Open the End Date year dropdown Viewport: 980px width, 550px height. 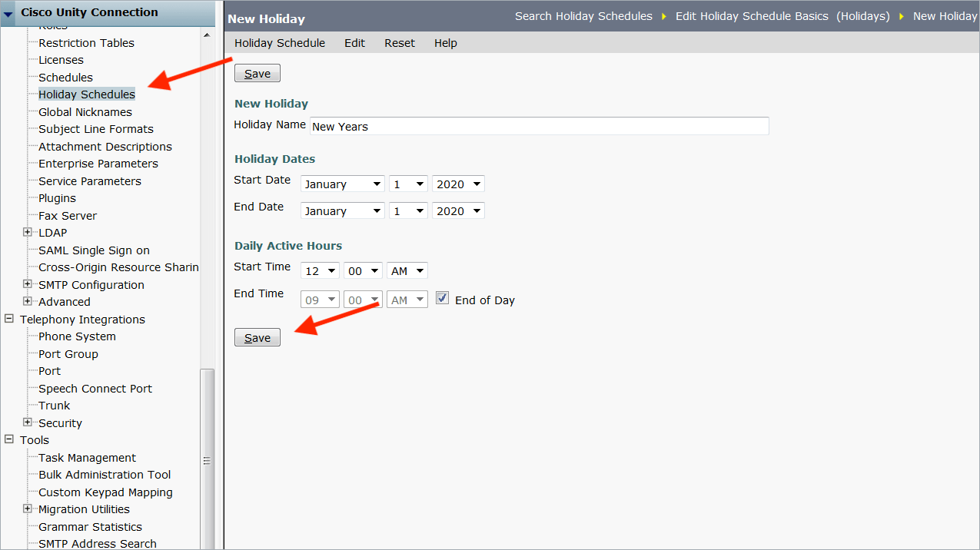click(458, 211)
